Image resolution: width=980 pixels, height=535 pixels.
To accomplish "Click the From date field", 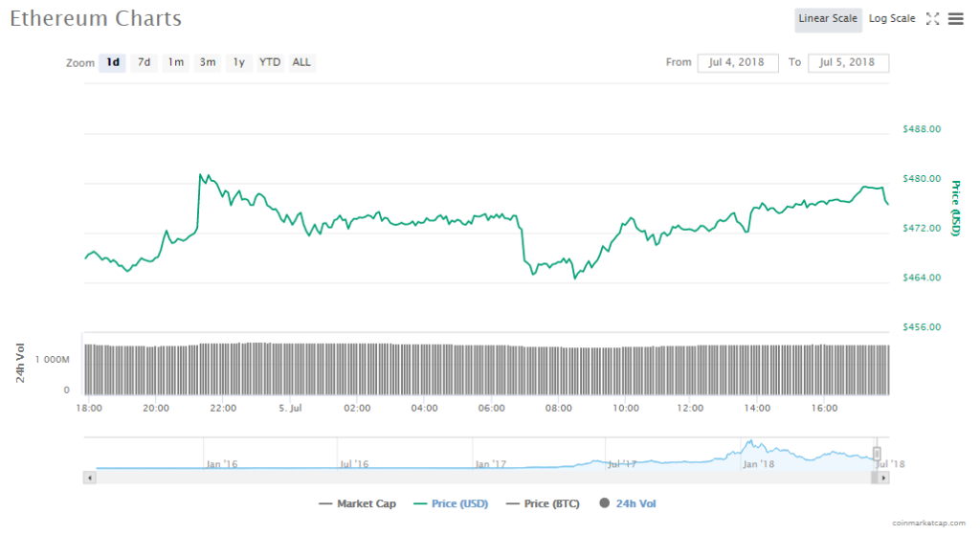I will click(737, 63).
